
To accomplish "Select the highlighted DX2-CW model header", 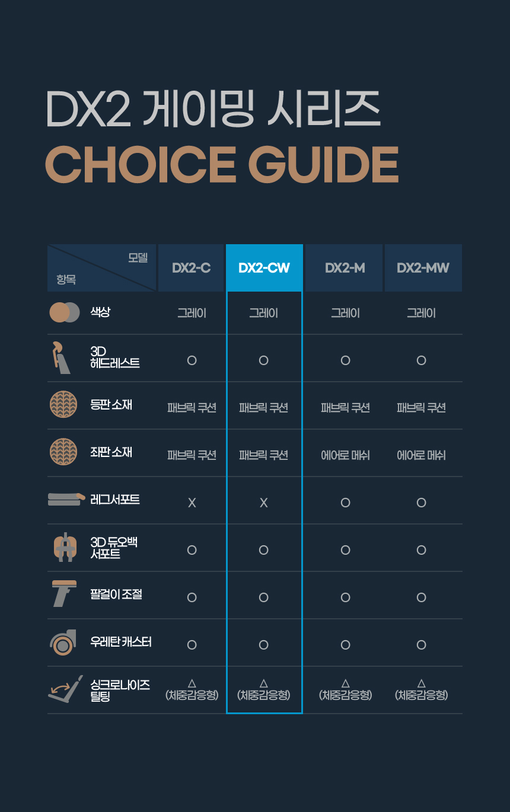I will click(264, 268).
